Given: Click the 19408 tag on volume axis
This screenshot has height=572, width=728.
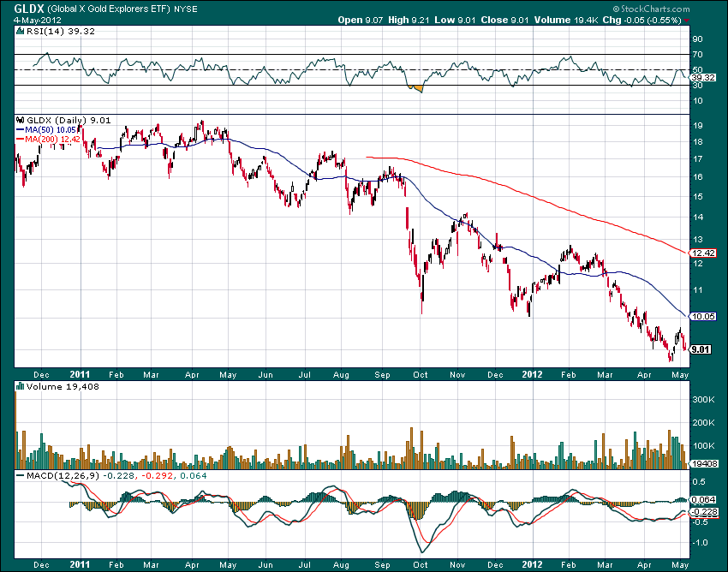Looking at the screenshot, I should pos(704,463).
